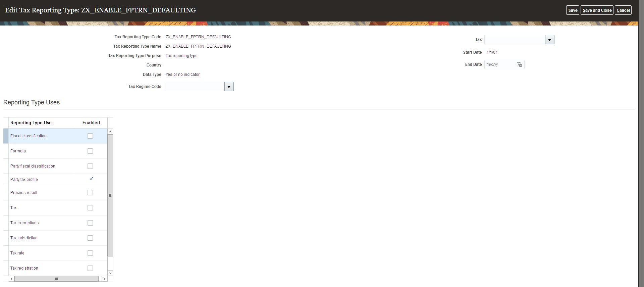Screen dimensions: 644x287
Task: Click the Reporting Type Uses heading
Action: [32, 102]
